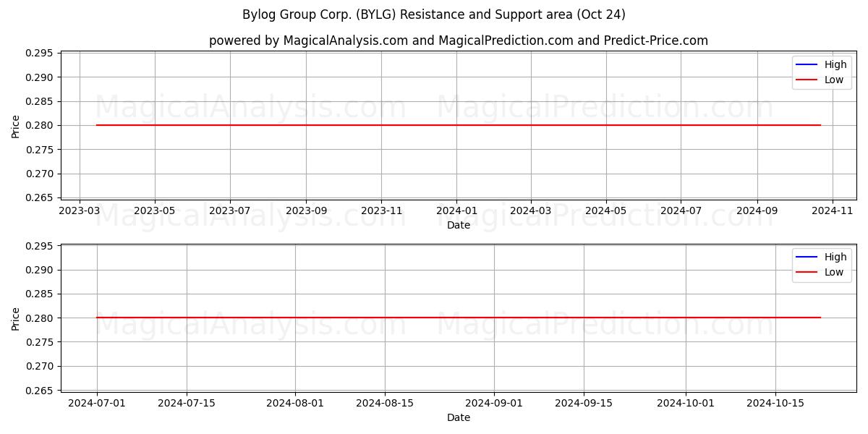This screenshot has height=434, width=868.
Task: Click the chart title mentioning Bylog Group Corp.
Action: tap(434, 14)
